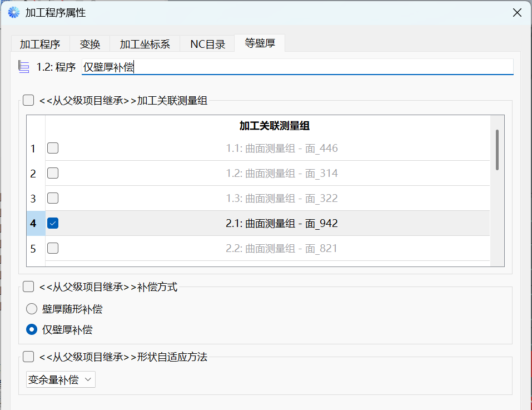The height and width of the screenshot is (410, 532).
Task: Click the 等壁厚 tab
Action: (x=260, y=43)
